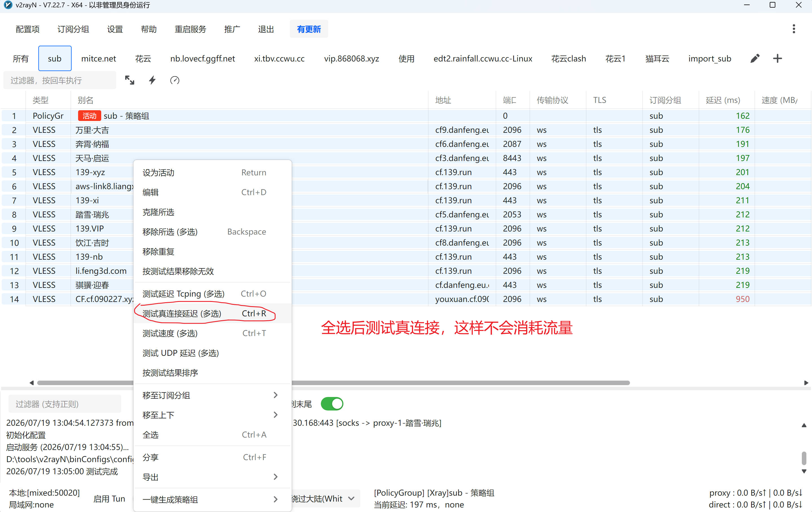Viewport: 812px width, 512px height.
Task: Switch to the import_sub tab
Action: pos(710,59)
